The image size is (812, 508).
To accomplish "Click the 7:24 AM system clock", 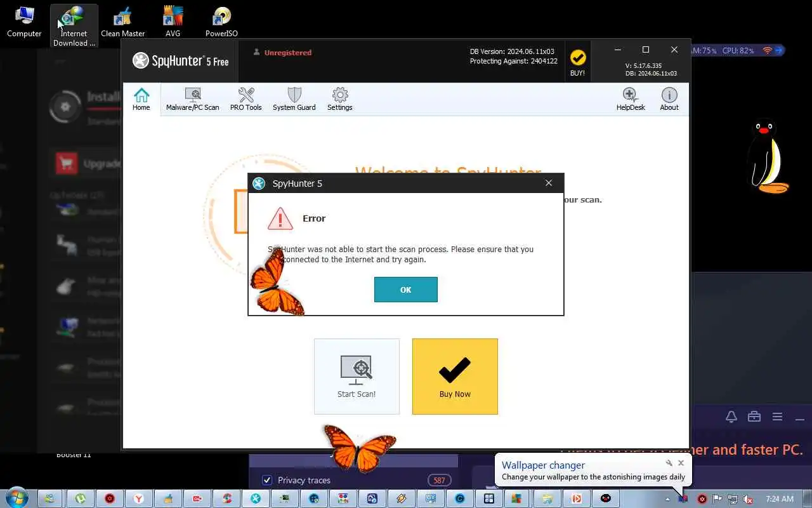I will [780, 499].
